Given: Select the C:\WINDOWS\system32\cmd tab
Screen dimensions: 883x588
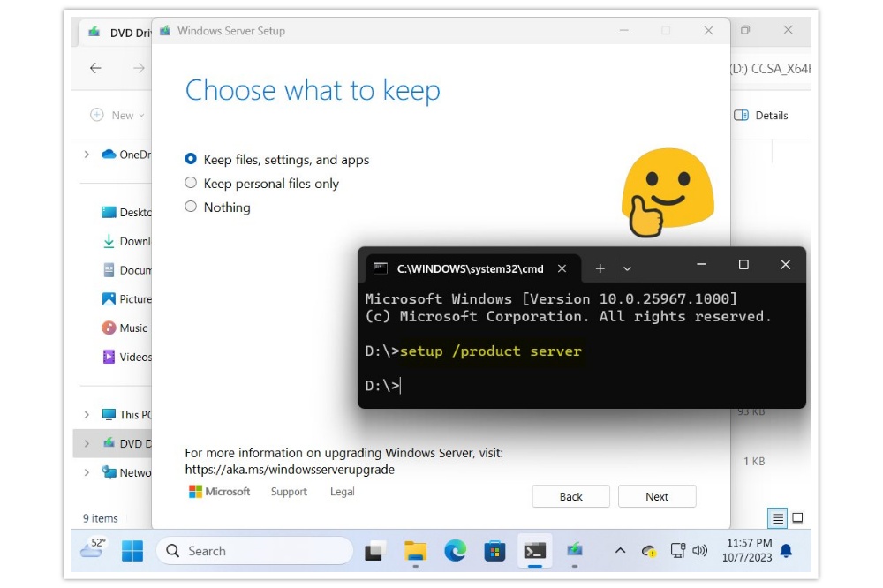Looking at the screenshot, I should click(x=469, y=268).
